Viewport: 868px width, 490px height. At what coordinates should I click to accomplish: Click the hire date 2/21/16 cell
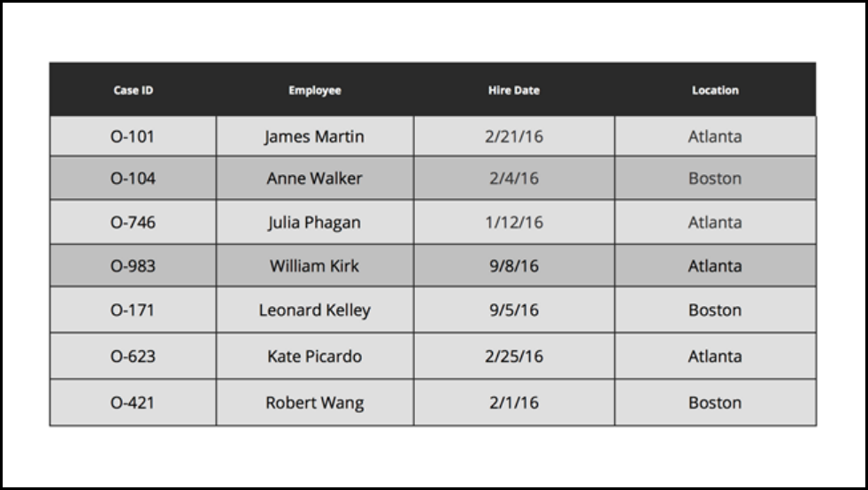(513, 136)
